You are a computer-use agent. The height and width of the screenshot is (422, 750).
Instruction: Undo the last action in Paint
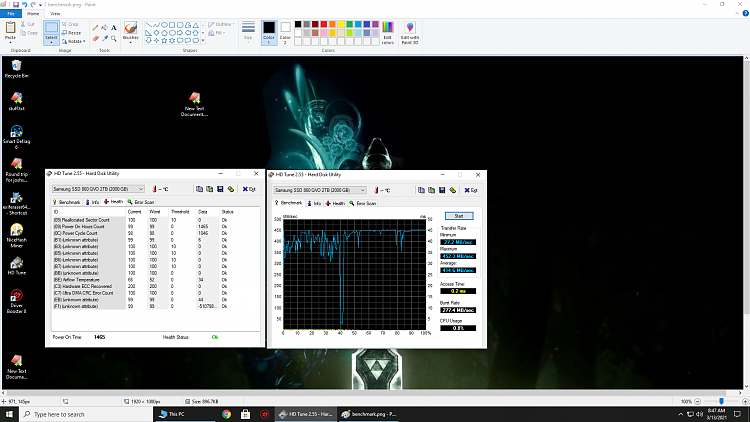click(24, 4)
